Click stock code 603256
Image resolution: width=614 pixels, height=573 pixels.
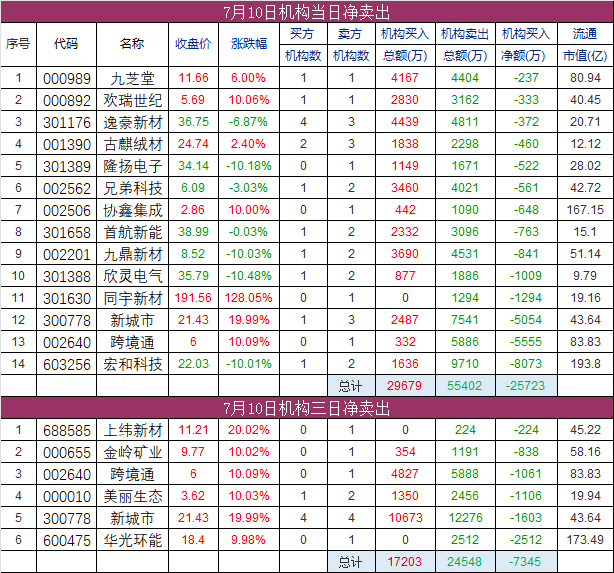(67, 365)
